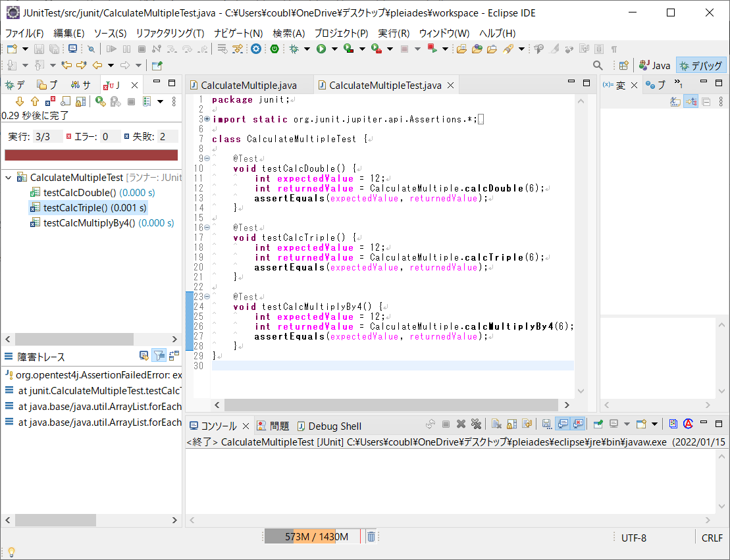730x560 pixels.
Task: Click the UTF-8 encoding status entry
Action: tap(634, 538)
